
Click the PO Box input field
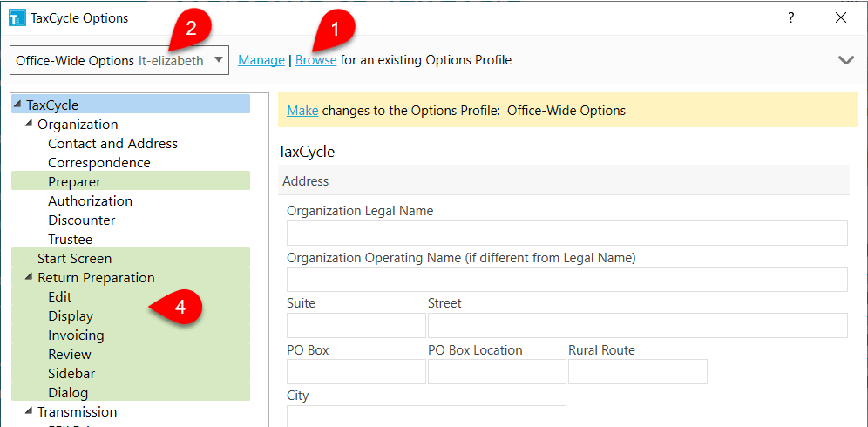[356, 371]
